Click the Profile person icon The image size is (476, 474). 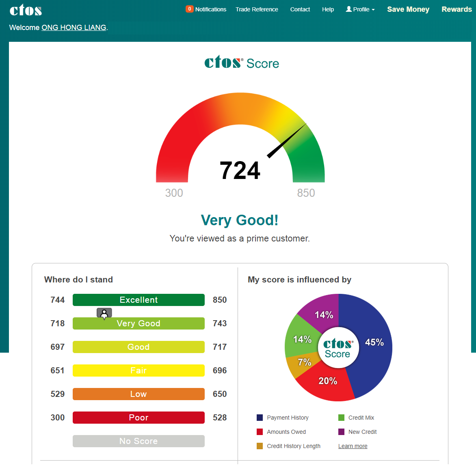point(349,9)
